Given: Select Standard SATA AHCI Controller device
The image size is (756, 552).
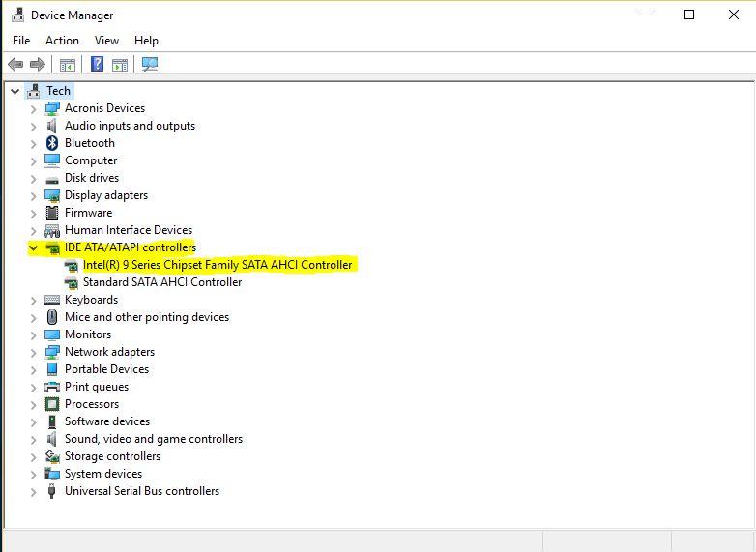Looking at the screenshot, I should [161, 282].
